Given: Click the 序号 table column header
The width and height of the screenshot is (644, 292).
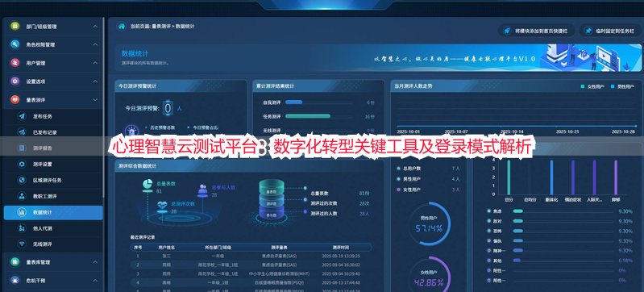Looking at the screenshot, I should point(137,247).
